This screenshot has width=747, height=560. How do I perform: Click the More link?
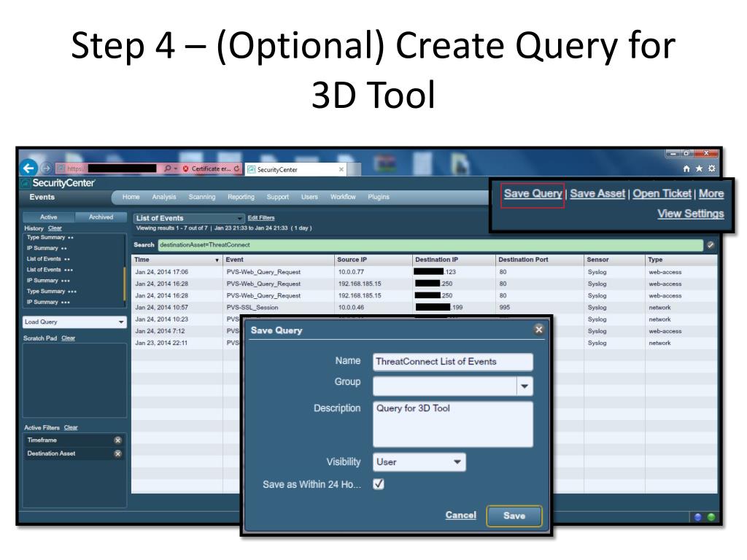tap(711, 194)
